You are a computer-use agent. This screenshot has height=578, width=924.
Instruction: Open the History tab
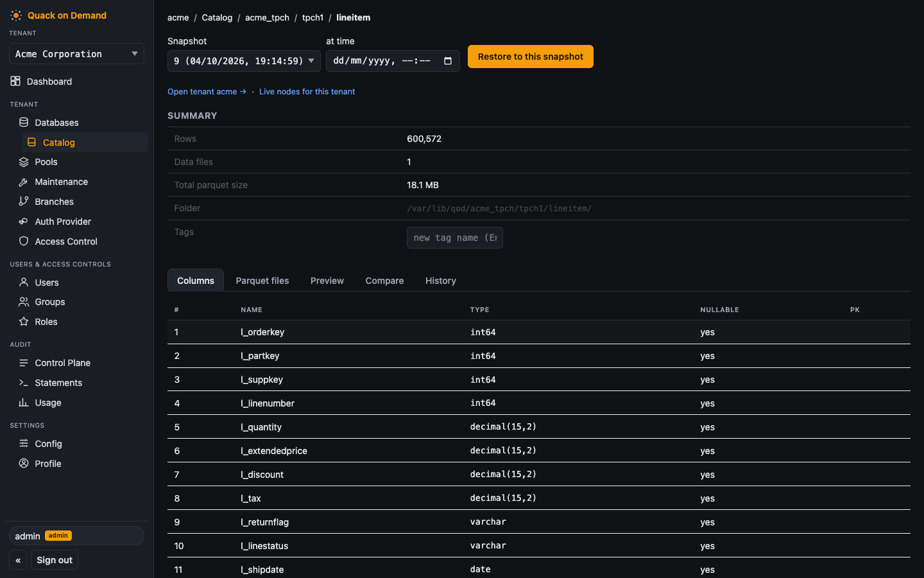click(x=441, y=281)
